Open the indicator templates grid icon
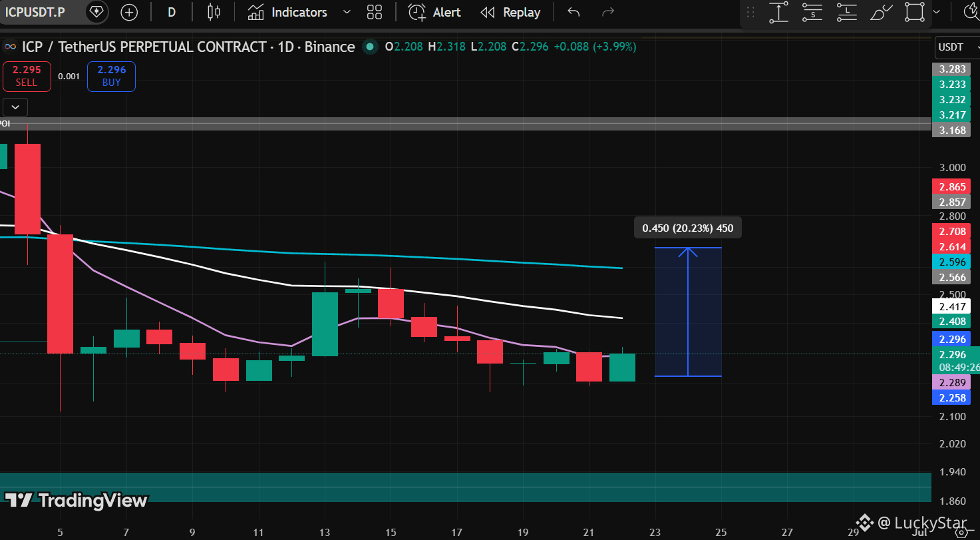Image resolution: width=980 pixels, height=540 pixels. coord(375,12)
